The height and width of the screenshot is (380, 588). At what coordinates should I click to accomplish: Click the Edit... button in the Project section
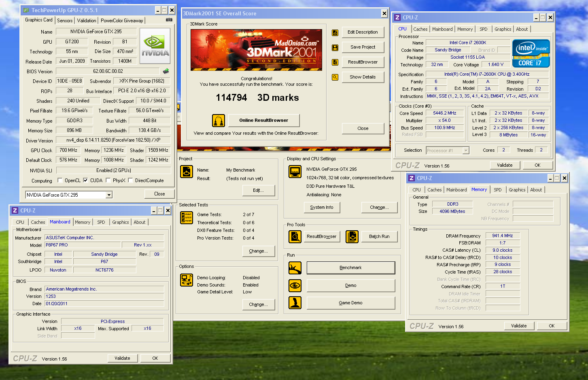[x=259, y=190]
